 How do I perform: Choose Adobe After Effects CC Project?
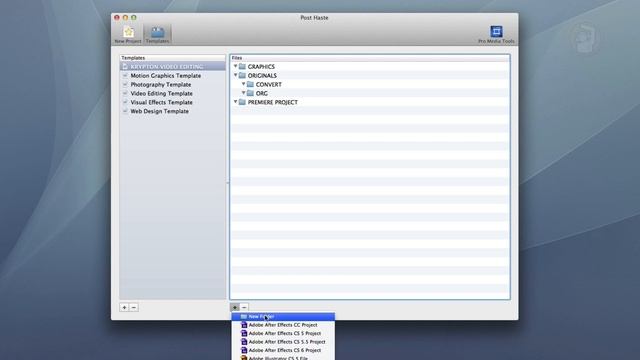click(x=283, y=325)
